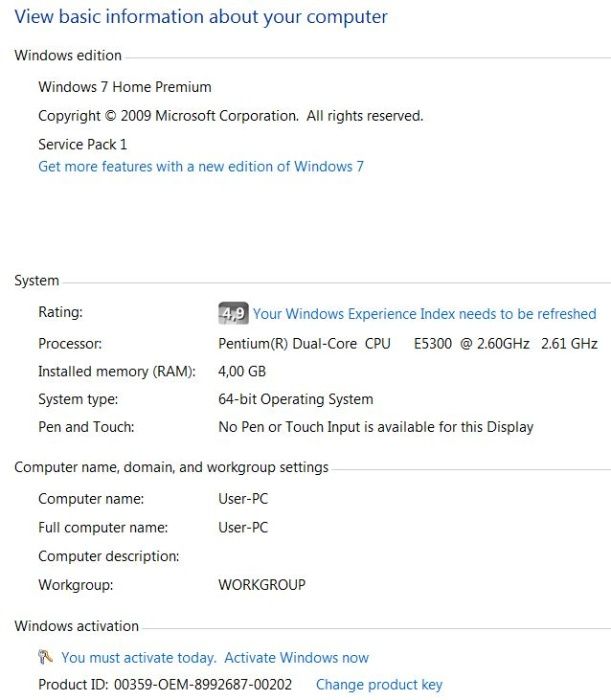611x700 pixels.
Task: Click the 'View basic information about your computer' heading
Action: click(x=201, y=17)
